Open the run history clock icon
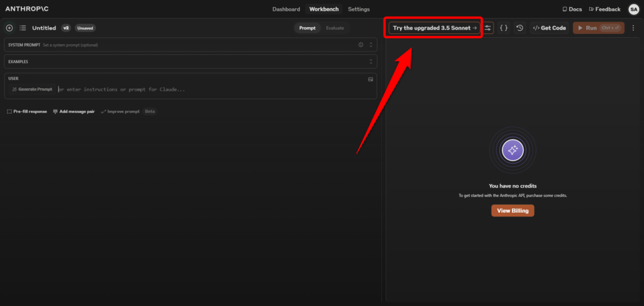 [x=520, y=28]
